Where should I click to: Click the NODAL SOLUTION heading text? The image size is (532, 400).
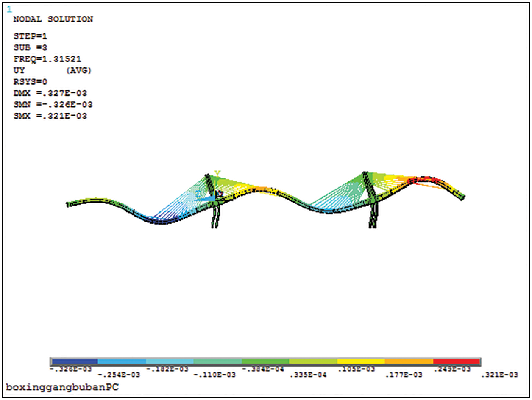53,19
